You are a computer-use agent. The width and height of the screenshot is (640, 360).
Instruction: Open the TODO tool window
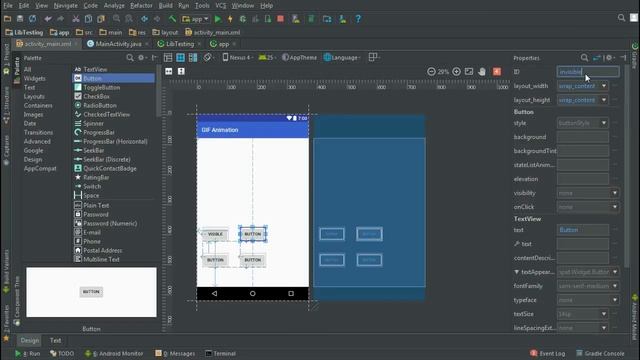point(62,353)
